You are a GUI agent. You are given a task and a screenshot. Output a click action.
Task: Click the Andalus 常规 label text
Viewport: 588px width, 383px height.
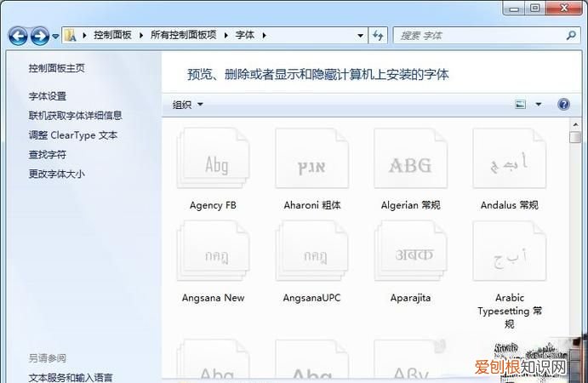coord(509,205)
